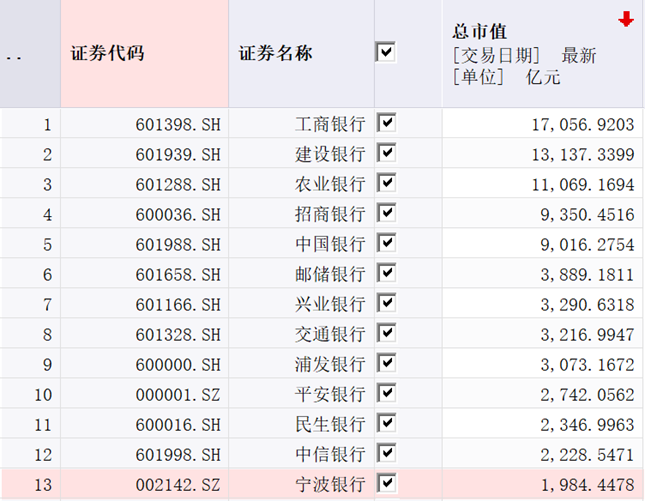The width and height of the screenshot is (645, 501).
Task: Select code cell 601398.SH
Action: pyautogui.click(x=144, y=124)
